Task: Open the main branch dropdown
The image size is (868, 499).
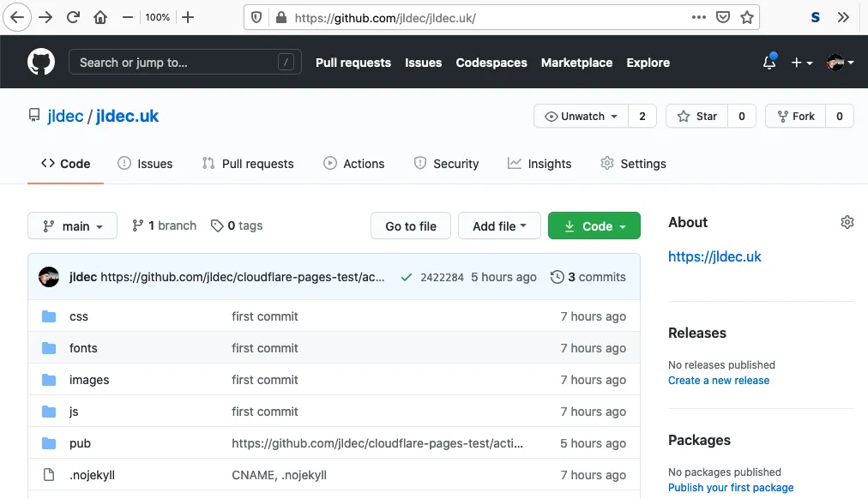Action: click(72, 225)
